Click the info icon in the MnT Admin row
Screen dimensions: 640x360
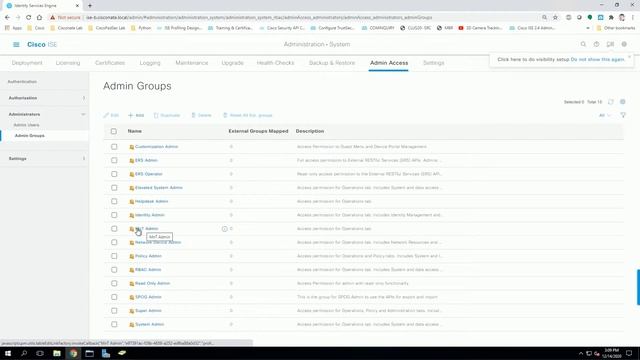pos(224,229)
